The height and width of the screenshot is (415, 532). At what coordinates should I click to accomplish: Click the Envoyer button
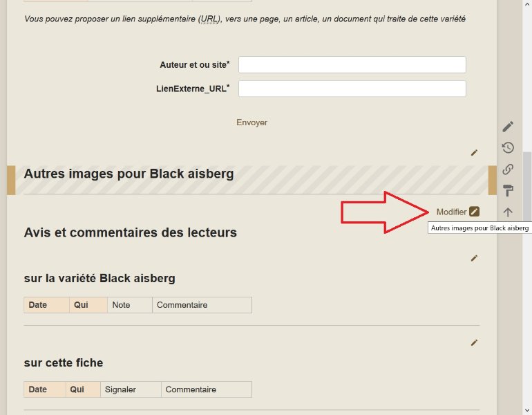click(x=251, y=122)
